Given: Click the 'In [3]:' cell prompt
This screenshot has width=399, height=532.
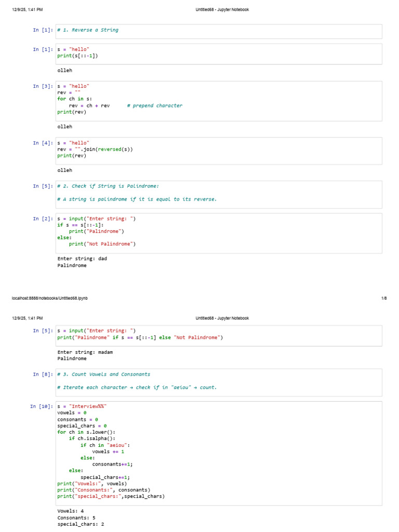Looking at the screenshot, I should pos(43,86).
